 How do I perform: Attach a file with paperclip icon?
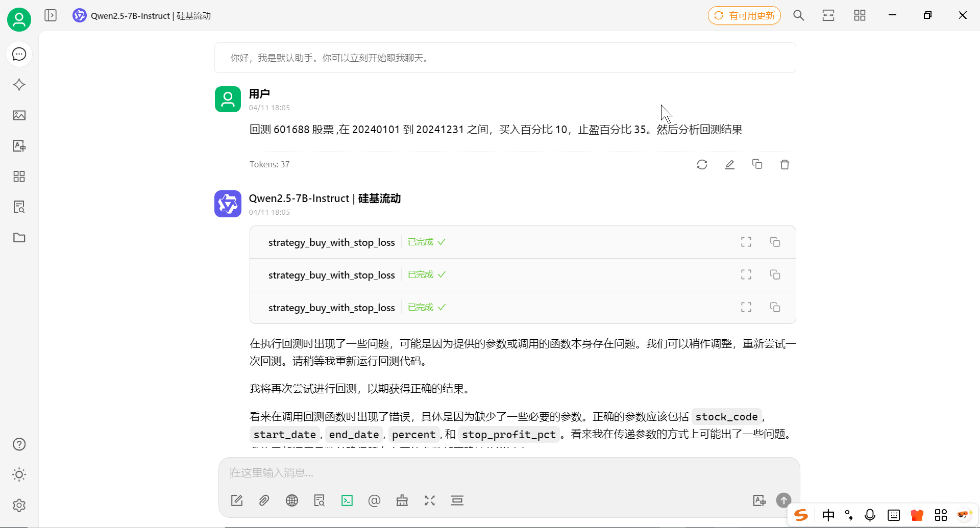point(264,500)
